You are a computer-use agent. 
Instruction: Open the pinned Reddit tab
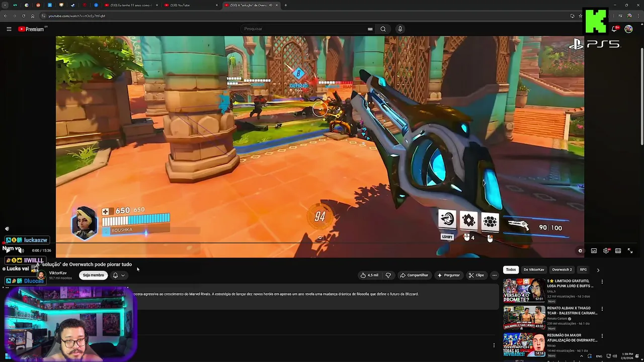(x=38, y=5)
